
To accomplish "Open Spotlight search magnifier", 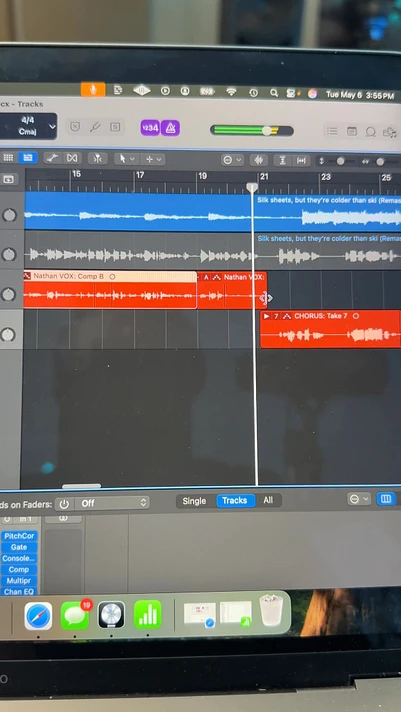I will pos(274,93).
